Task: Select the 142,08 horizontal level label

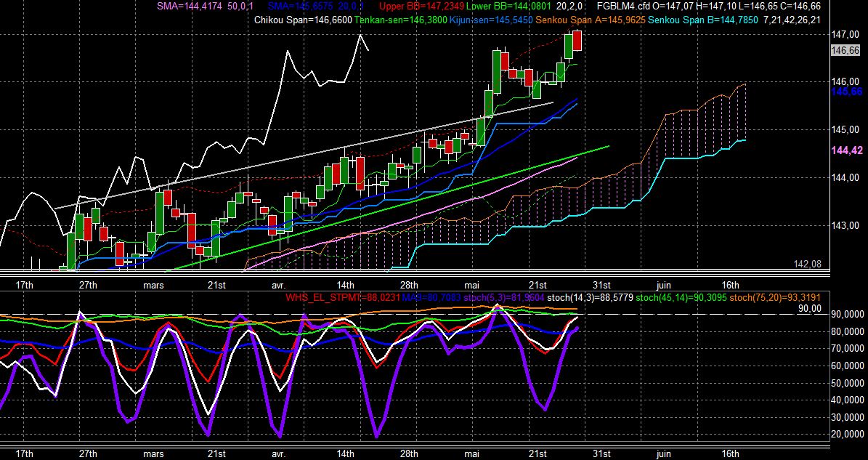Action: 808,264
